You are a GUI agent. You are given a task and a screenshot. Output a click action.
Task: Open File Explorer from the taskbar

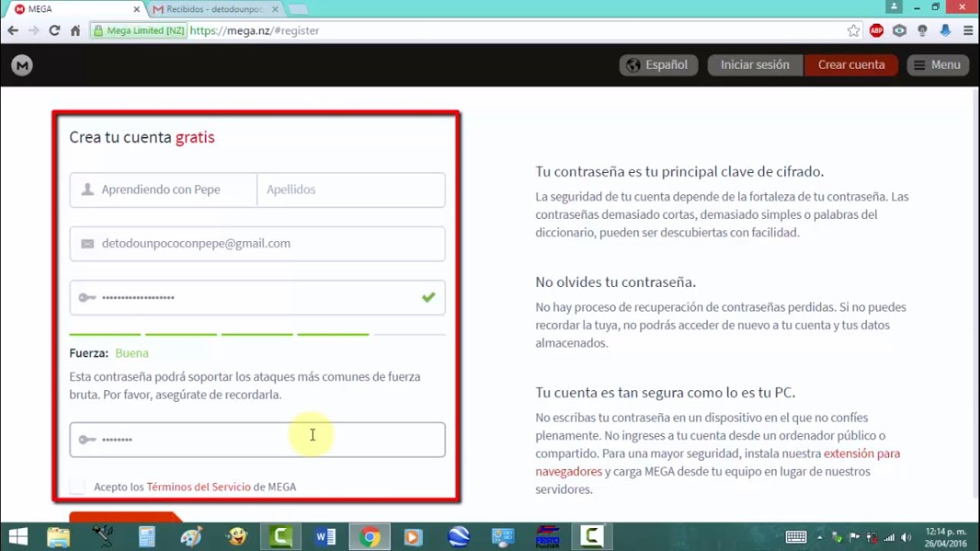coord(58,536)
